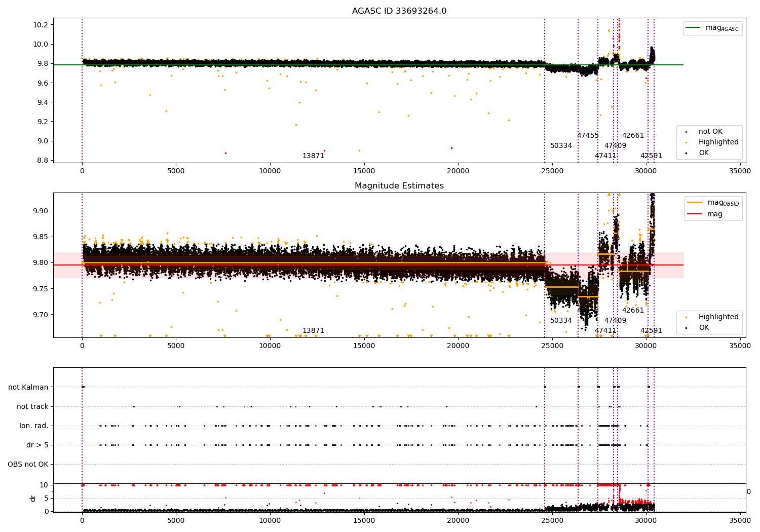Click OBSID label '47409' in Magnitude Estimates panel

(x=615, y=321)
